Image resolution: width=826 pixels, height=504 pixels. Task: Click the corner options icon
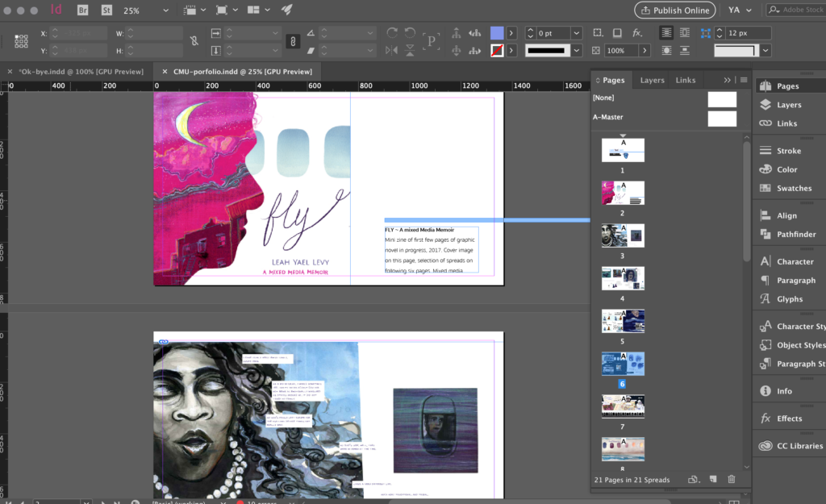(x=705, y=33)
